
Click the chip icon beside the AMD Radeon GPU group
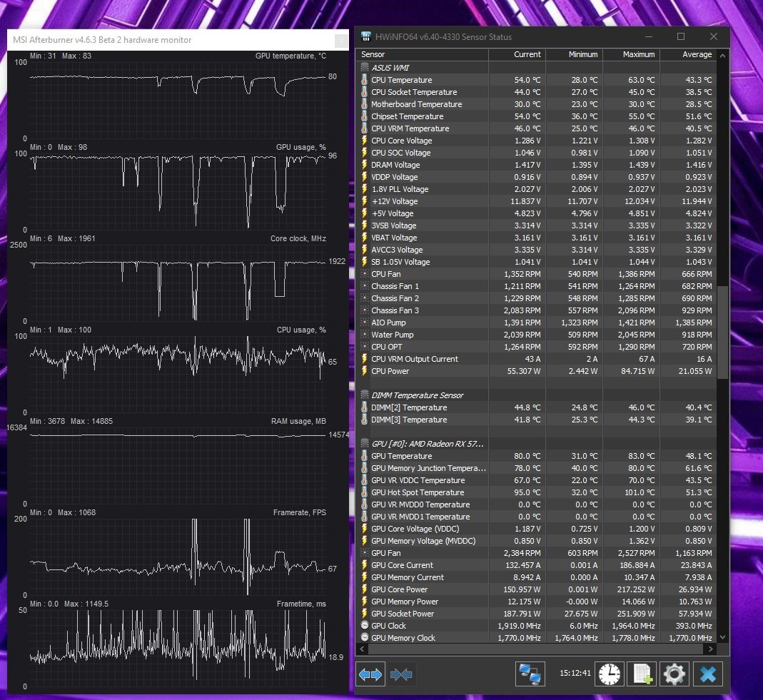pyautogui.click(x=365, y=444)
